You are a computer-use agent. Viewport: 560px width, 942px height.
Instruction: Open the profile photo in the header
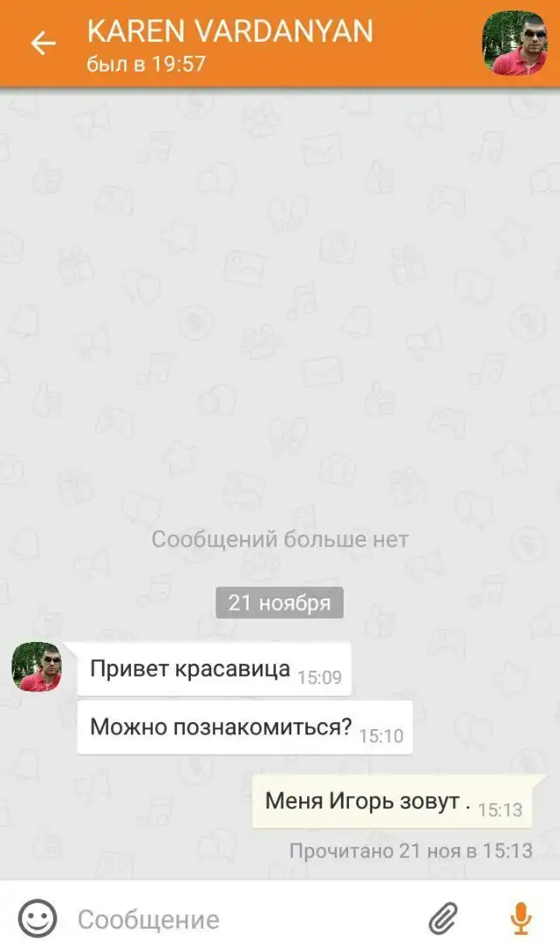coord(515,44)
